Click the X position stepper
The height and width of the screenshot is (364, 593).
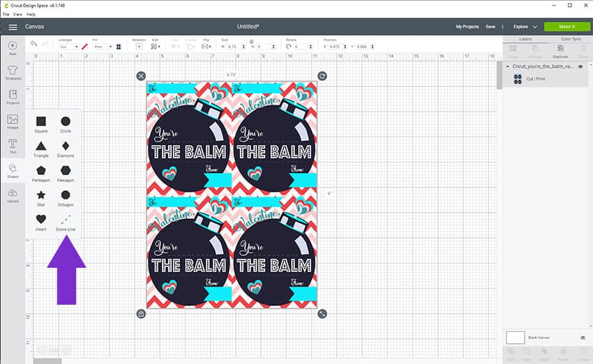click(345, 47)
